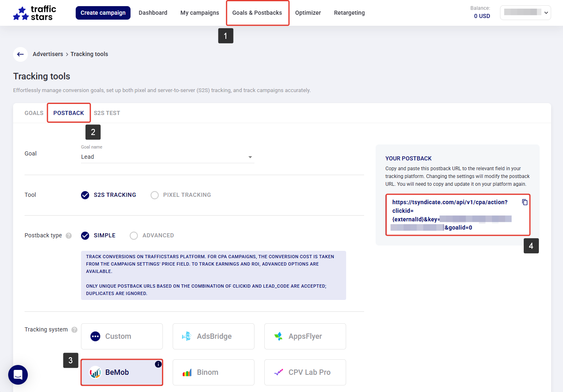Open the Goals tab

pyautogui.click(x=34, y=113)
